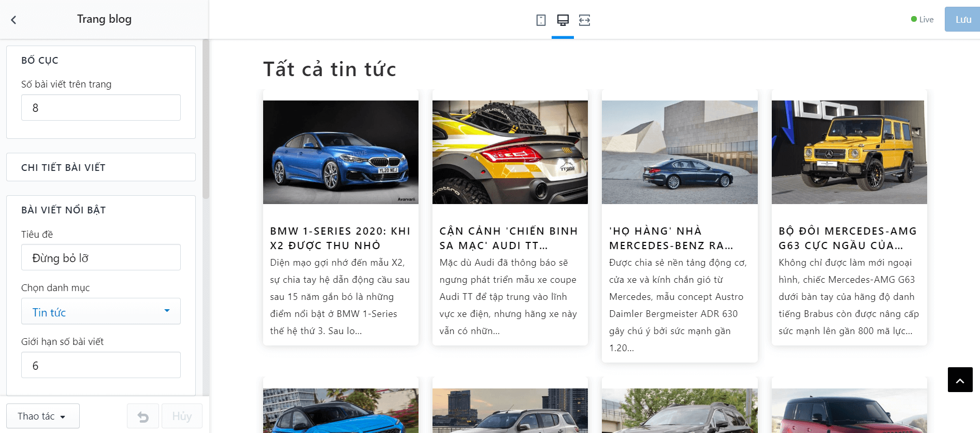Screen dimensions: 980x433
Task: Click the Tiêu đề input field
Action: [x=101, y=257]
